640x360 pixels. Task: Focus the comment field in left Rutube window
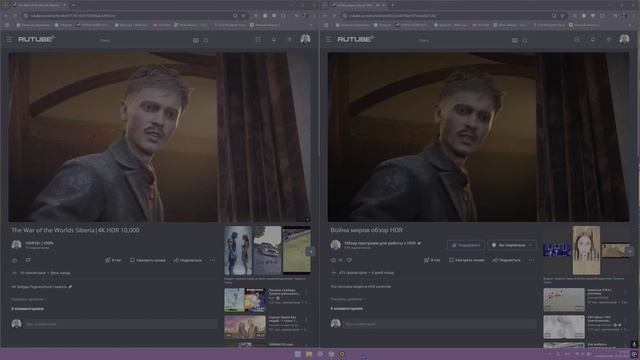(121, 324)
